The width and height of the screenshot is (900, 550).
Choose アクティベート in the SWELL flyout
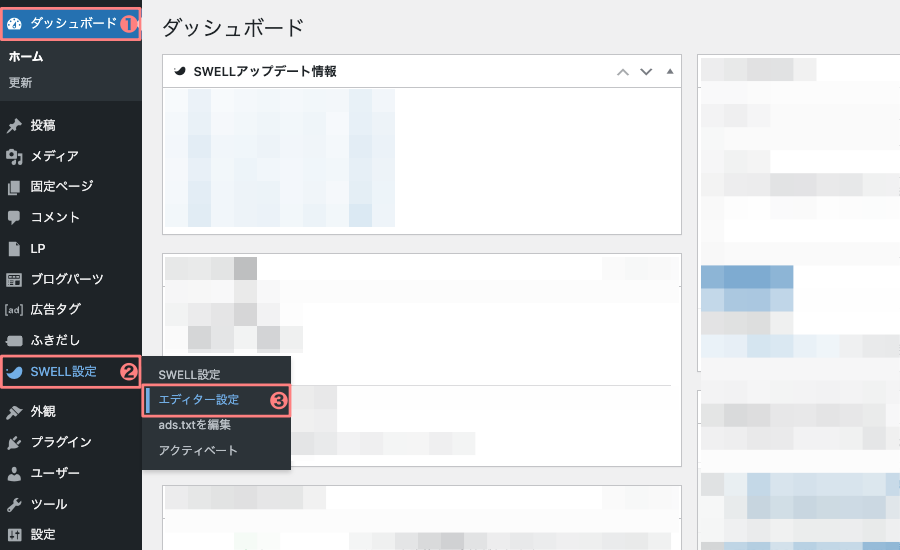(198, 451)
